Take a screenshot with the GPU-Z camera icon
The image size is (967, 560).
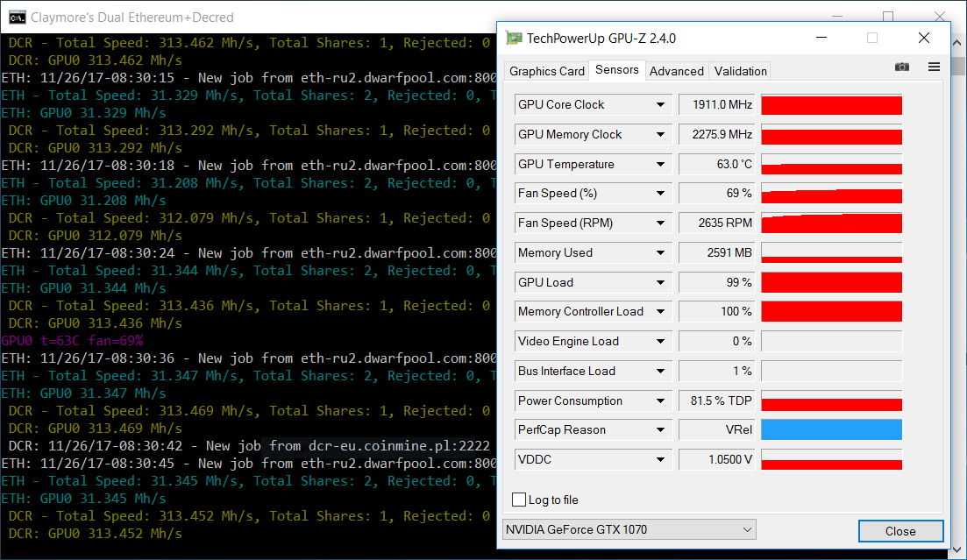click(901, 67)
